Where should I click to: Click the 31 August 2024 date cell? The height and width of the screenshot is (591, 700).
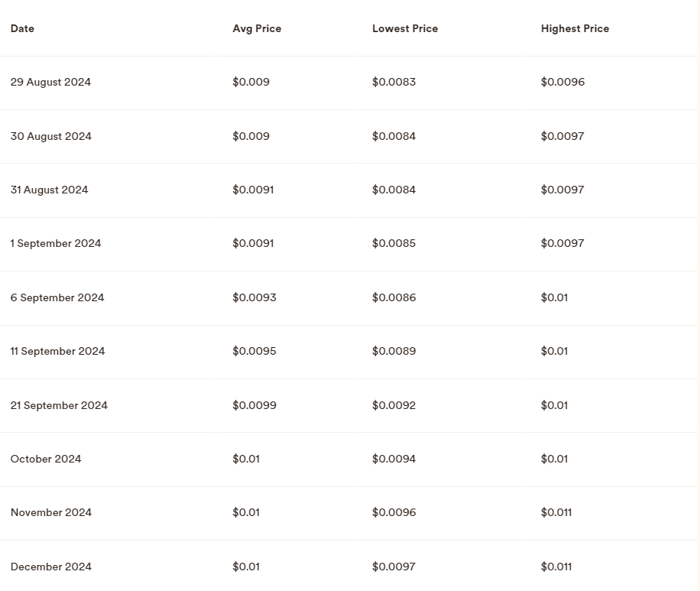[49, 190]
